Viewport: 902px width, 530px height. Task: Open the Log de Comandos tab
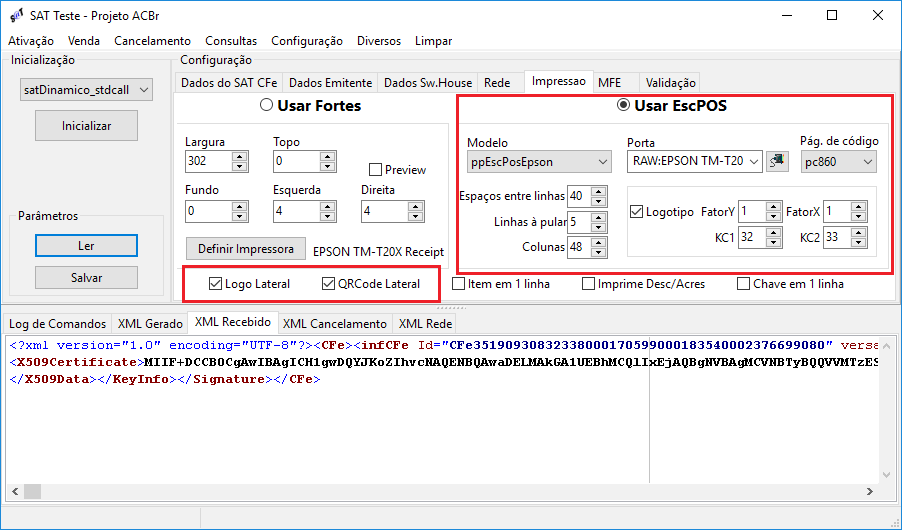[58, 324]
